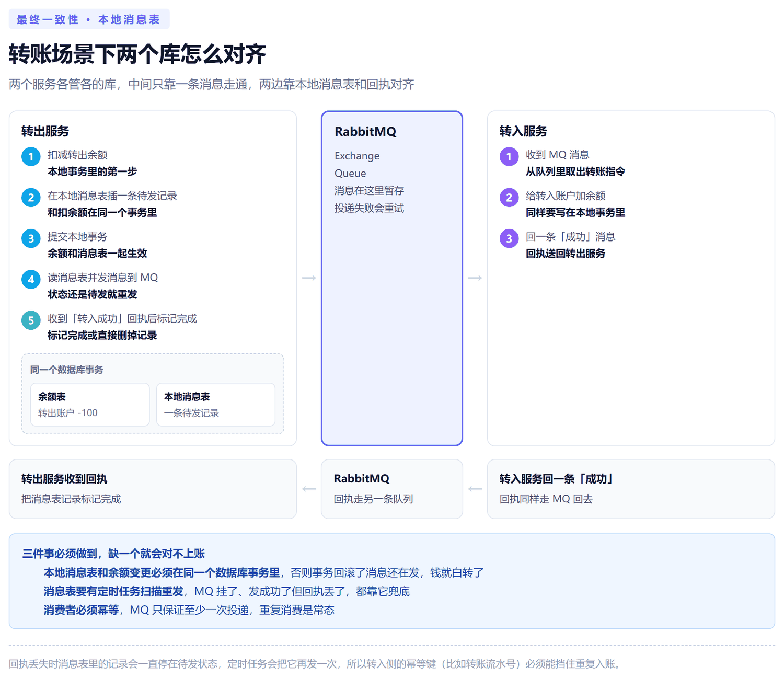Click the text 同样要写在本地事务里
Image resolution: width=784 pixels, height=678 pixels.
(575, 212)
